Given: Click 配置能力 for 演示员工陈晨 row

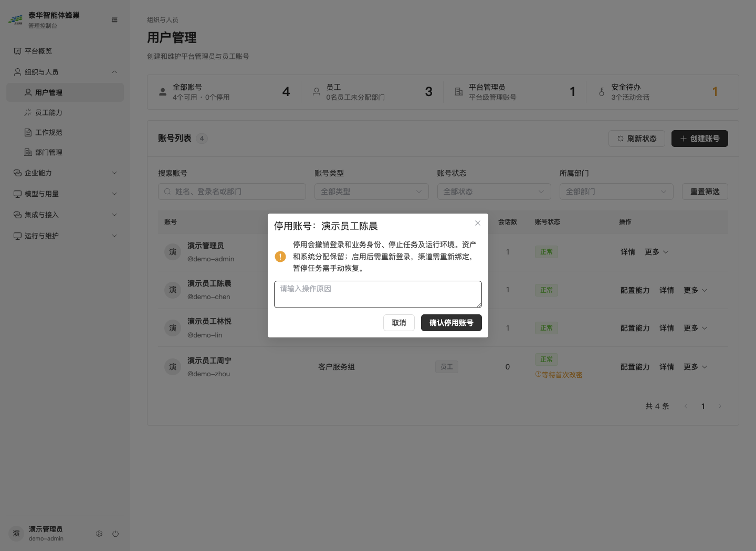Looking at the screenshot, I should [635, 290].
